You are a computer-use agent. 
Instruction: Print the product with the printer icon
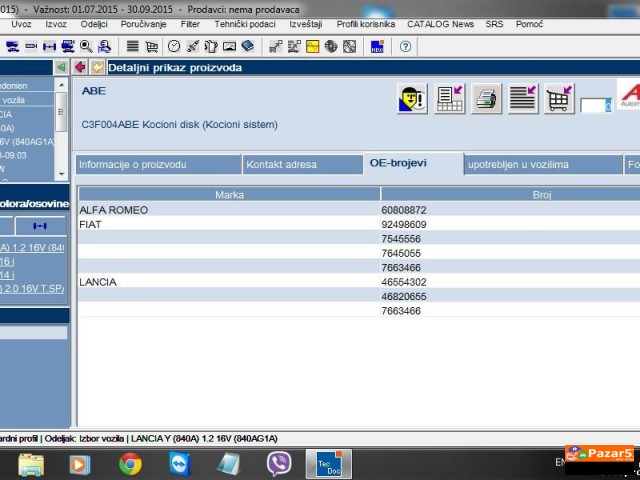pyautogui.click(x=486, y=98)
